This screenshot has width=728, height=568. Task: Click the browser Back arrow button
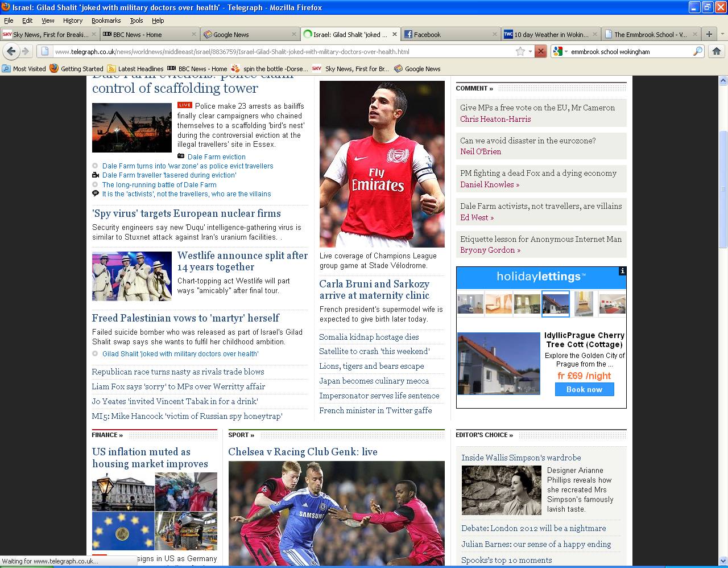point(10,51)
